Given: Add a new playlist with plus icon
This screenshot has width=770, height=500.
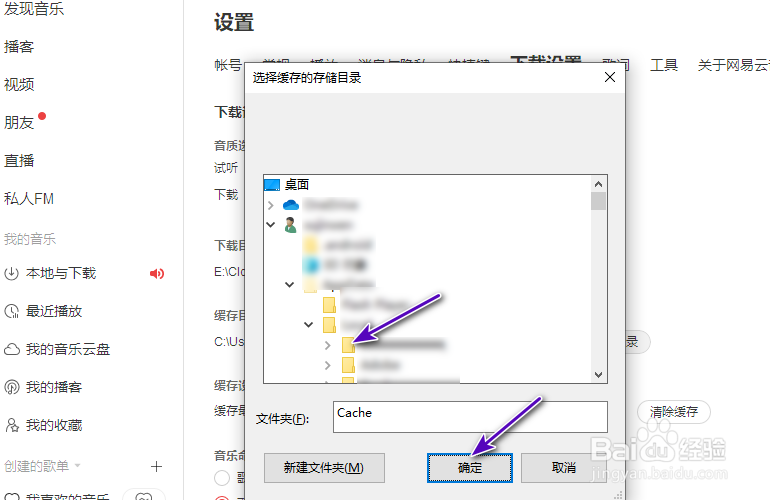Looking at the screenshot, I should (156, 466).
